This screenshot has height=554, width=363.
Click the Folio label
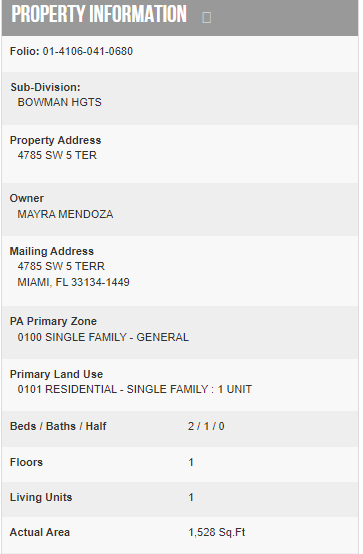point(25,51)
